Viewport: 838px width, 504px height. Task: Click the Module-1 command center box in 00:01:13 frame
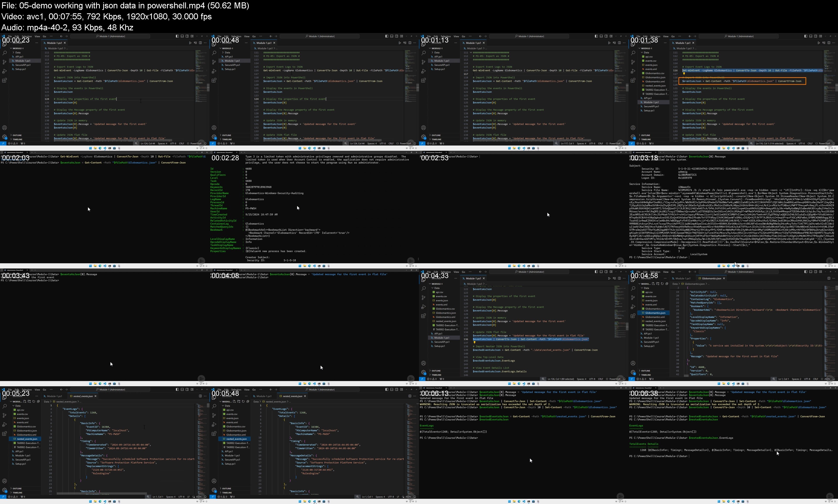click(529, 36)
